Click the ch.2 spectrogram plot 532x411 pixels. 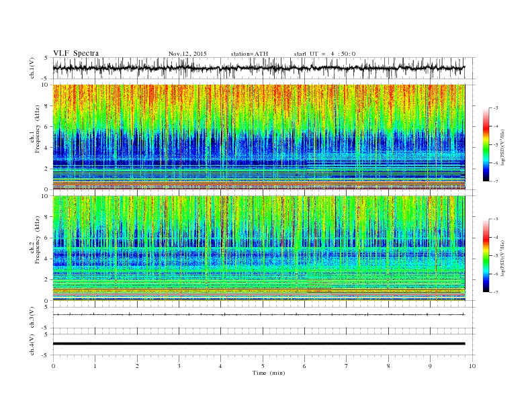click(259, 248)
